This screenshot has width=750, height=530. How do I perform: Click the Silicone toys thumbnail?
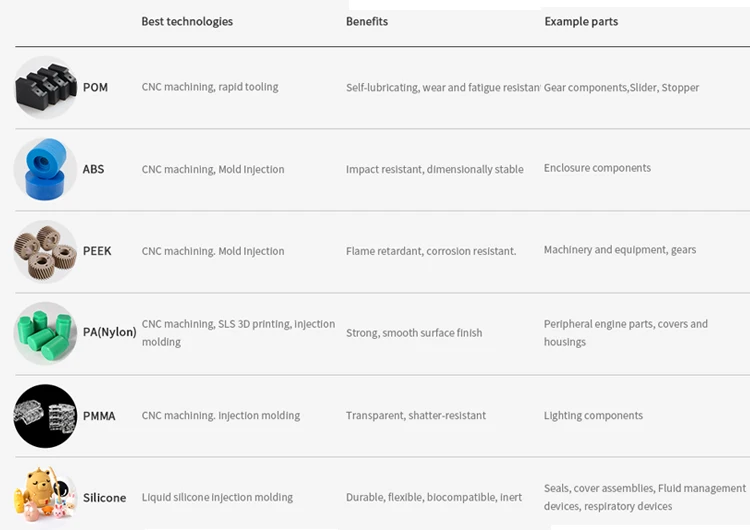(x=45, y=496)
